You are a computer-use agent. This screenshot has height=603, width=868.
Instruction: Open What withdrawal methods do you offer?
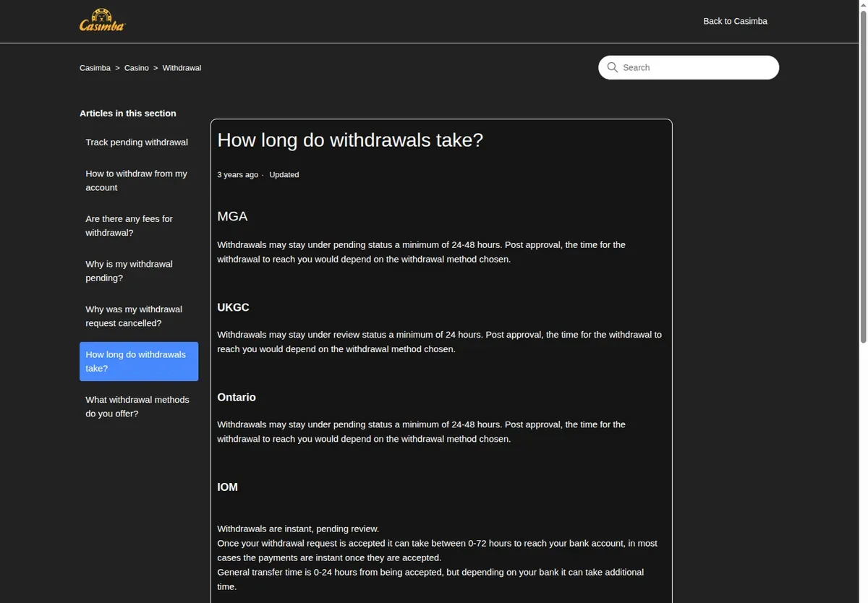coord(139,406)
